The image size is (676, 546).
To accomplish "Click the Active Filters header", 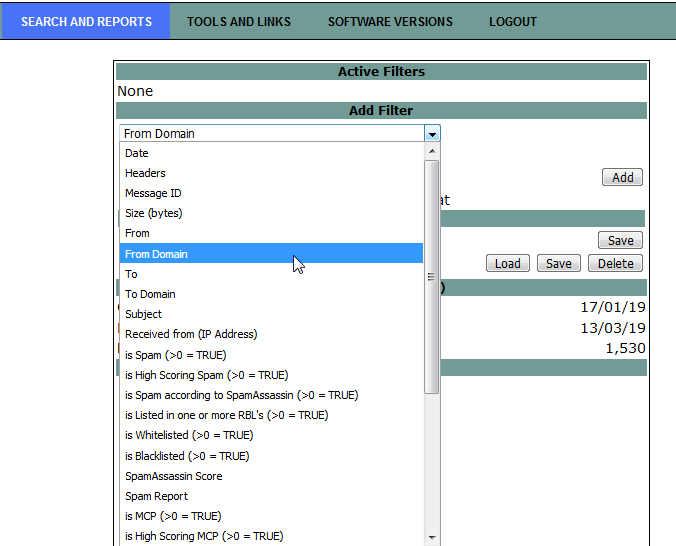I will click(x=382, y=72).
